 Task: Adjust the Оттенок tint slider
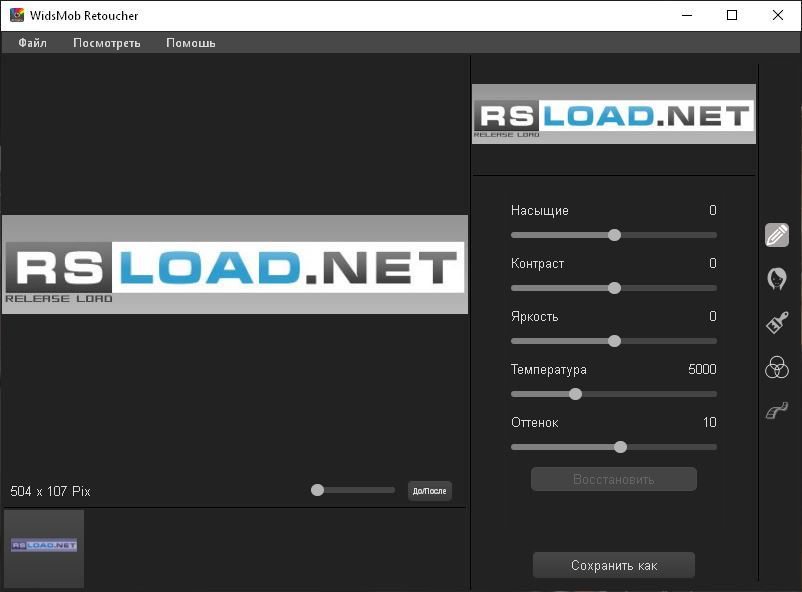620,447
